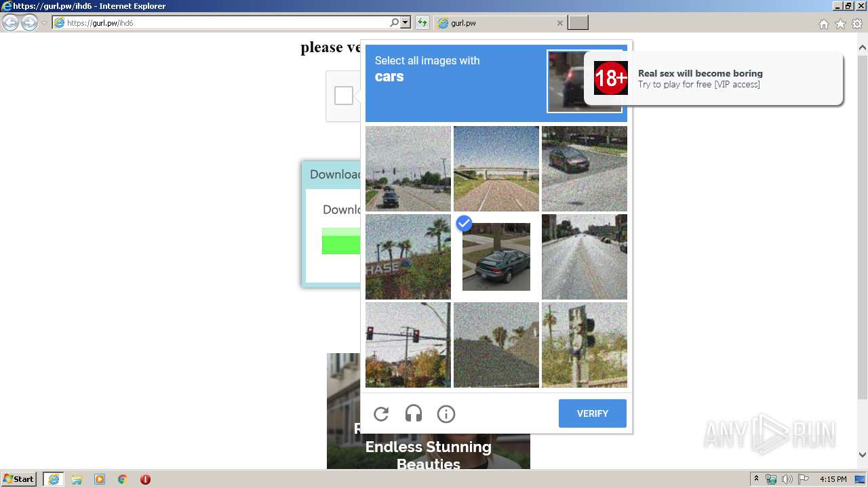Click the address bar search magnifier
868x488 pixels.
(394, 23)
